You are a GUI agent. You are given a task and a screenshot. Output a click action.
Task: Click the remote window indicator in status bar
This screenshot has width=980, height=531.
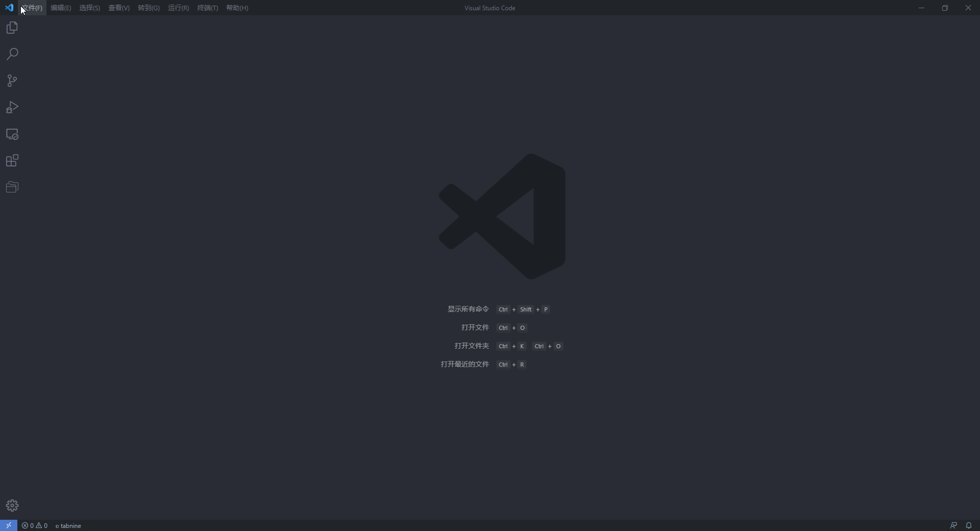click(9, 525)
